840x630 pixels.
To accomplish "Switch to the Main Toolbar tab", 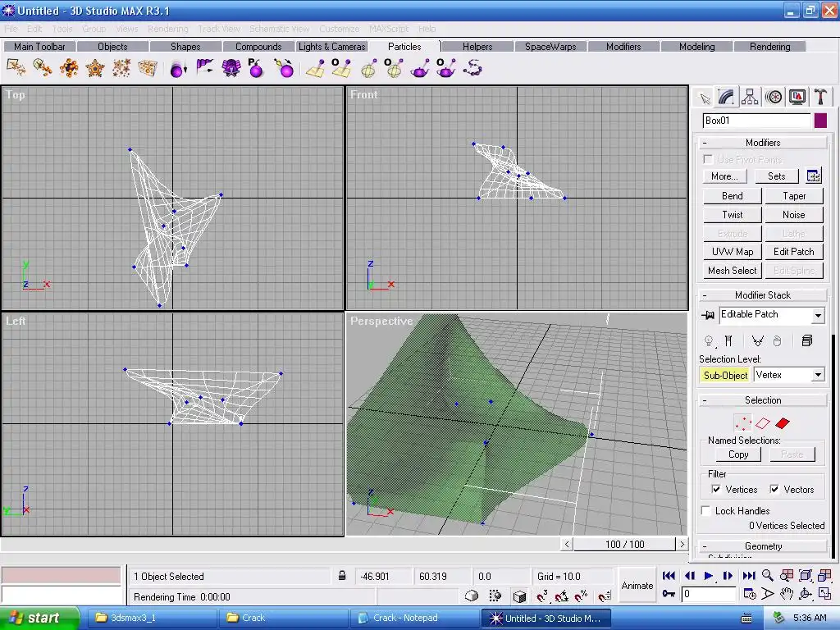I will tap(39, 47).
